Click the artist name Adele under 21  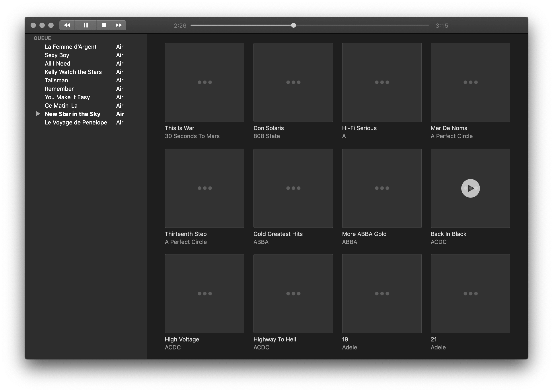[x=438, y=347]
